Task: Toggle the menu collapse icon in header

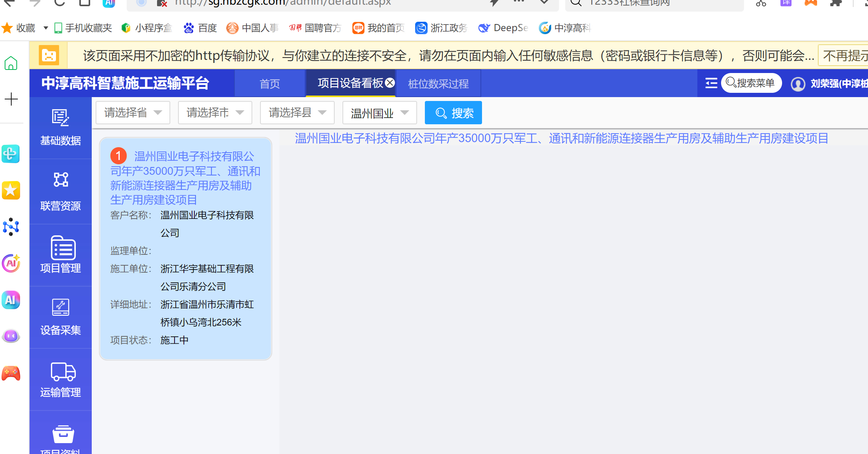Action: pos(711,83)
